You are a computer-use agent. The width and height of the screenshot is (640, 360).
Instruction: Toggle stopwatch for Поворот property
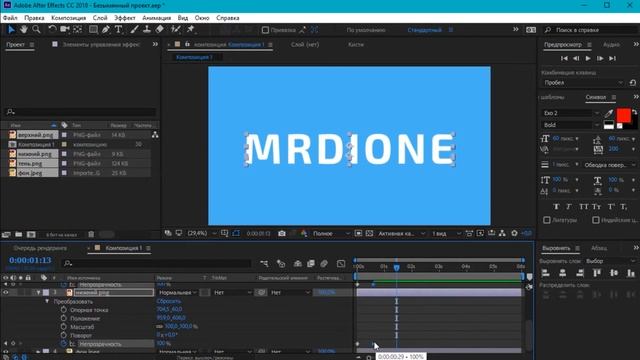64,336
